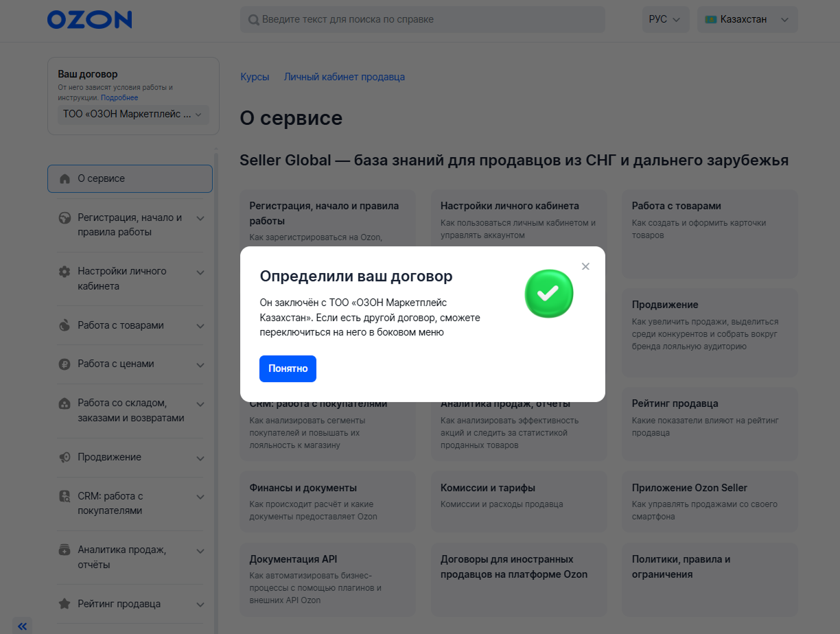Click the search magnifier icon
The width and height of the screenshot is (840, 634).
pos(254,20)
